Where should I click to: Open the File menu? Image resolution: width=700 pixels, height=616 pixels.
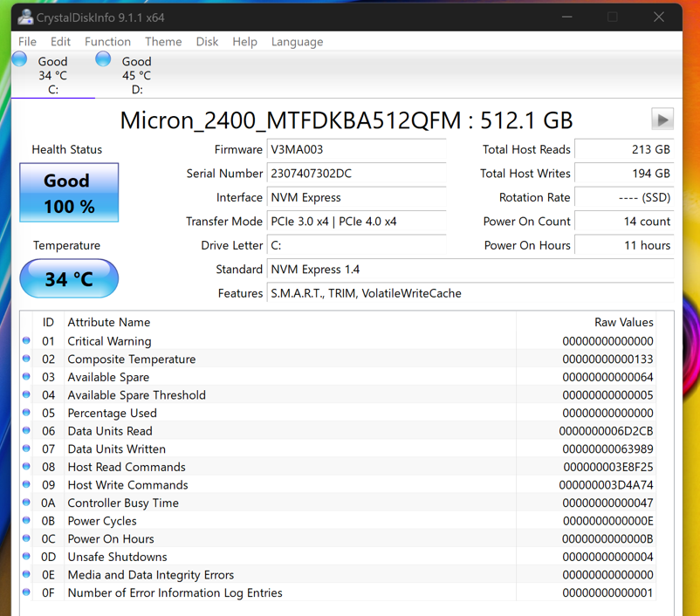(x=27, y=42)
